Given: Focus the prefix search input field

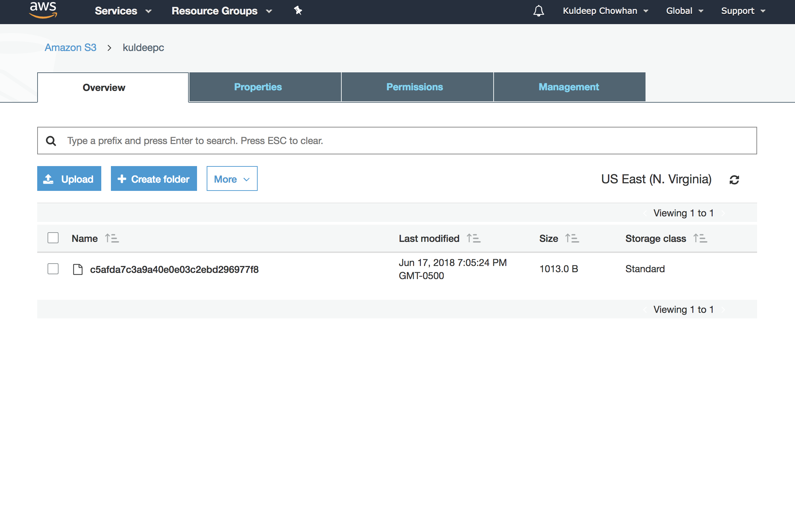Looking at the screenshot, I should click(x=397, y=141).
